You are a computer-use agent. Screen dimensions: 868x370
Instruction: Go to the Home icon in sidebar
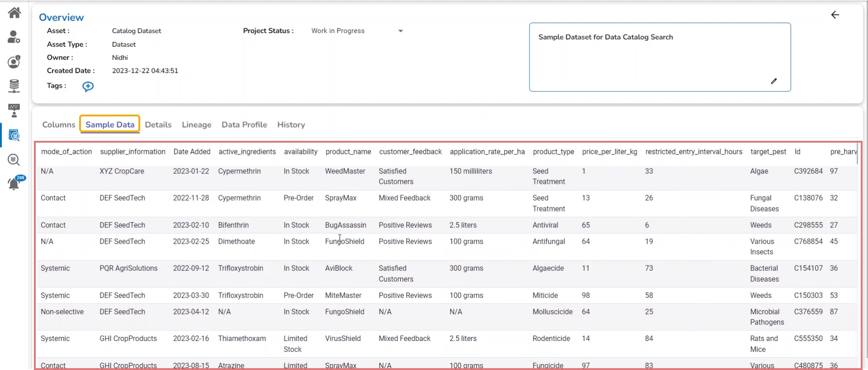coord(14,13)
